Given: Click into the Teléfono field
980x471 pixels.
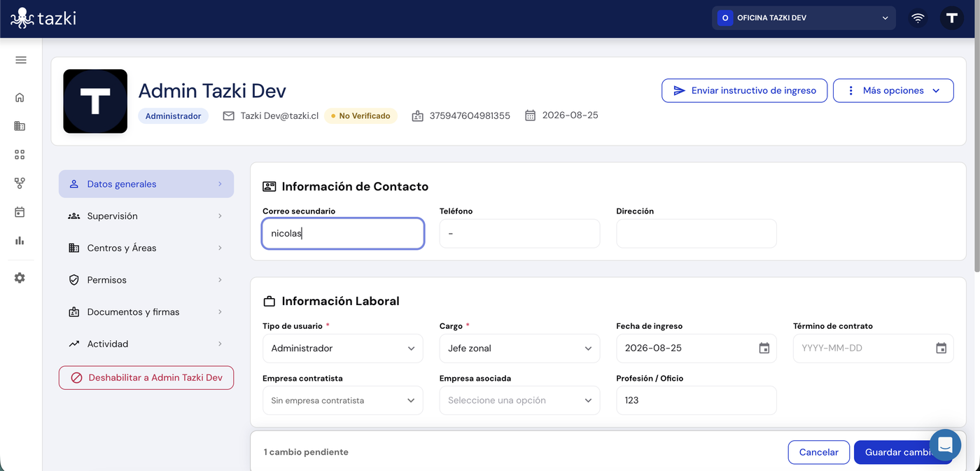Looking at the screenshot, I should click(519, 234).
